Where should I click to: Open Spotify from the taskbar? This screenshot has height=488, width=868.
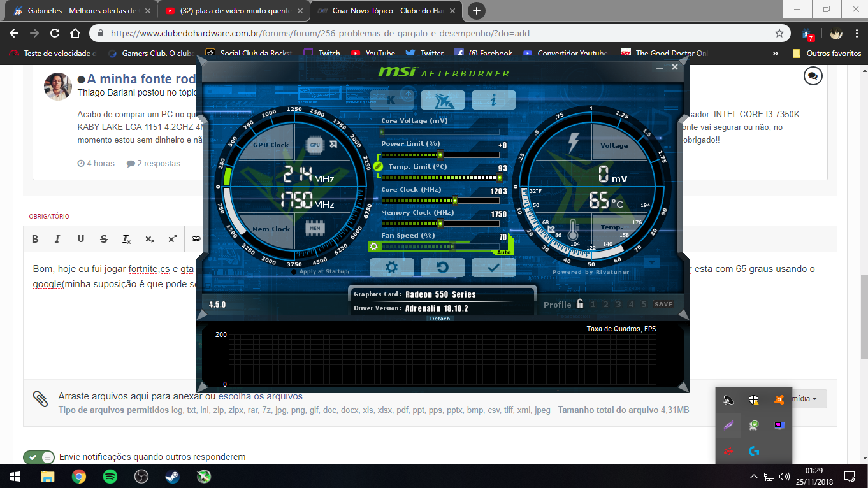tap(110, 476)
